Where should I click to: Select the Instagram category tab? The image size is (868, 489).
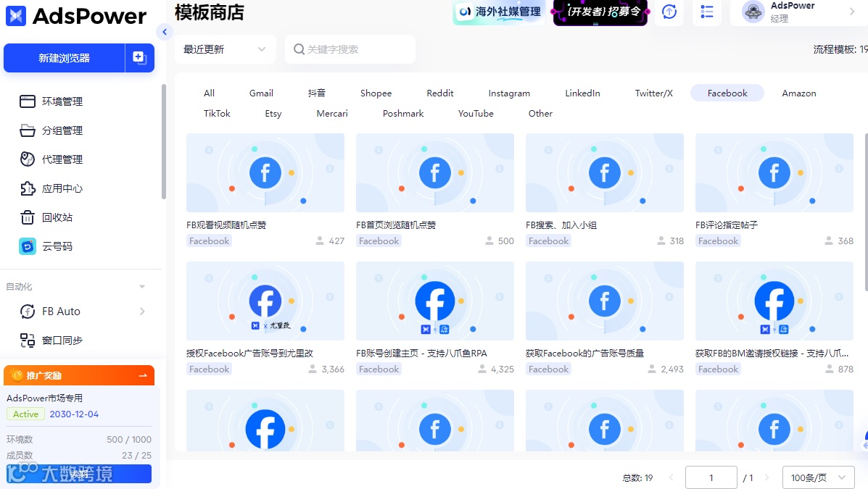(509, 93)
